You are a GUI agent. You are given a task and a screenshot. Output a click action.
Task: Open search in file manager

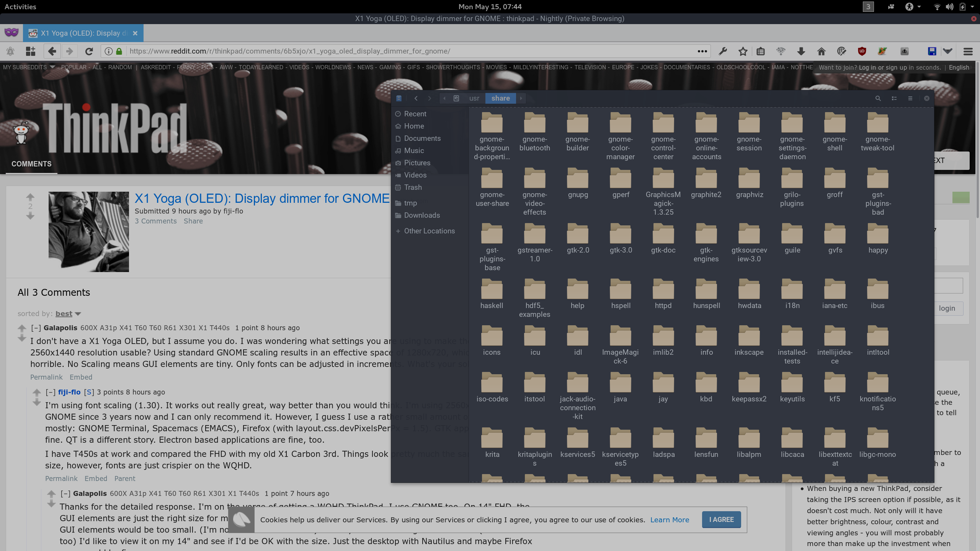point(878,98)
